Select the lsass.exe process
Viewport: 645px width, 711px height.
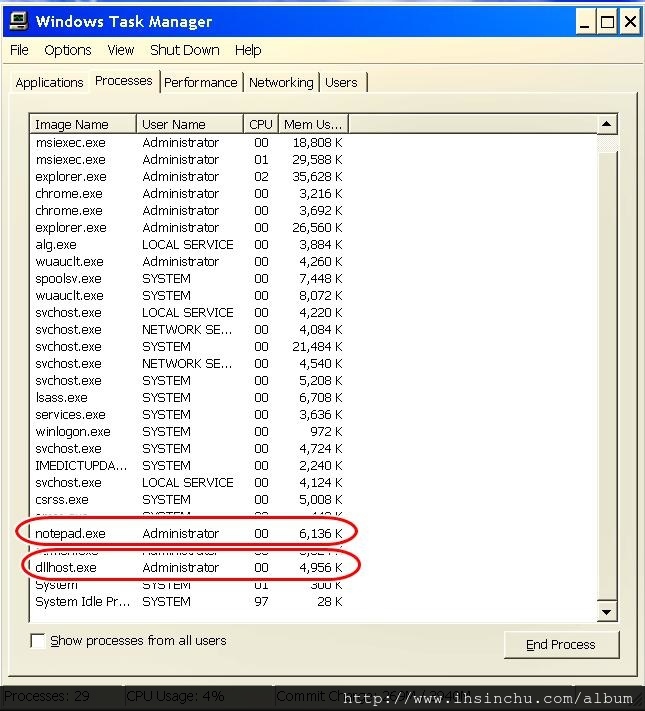click(x=189, y=398)
